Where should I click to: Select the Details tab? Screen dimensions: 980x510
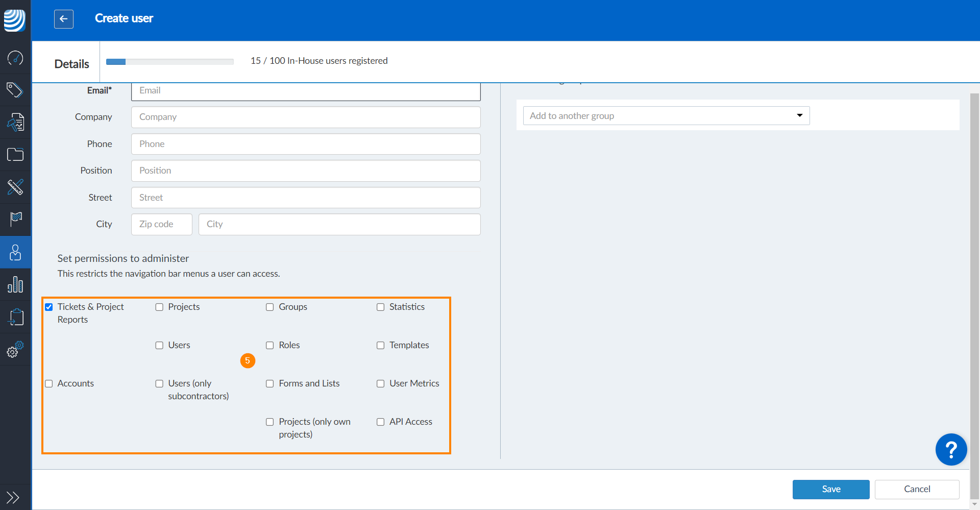pos(71,64)
